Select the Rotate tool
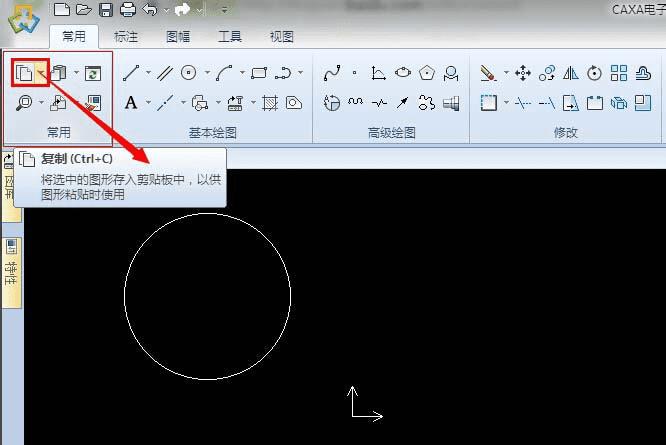 click(594, 73)
